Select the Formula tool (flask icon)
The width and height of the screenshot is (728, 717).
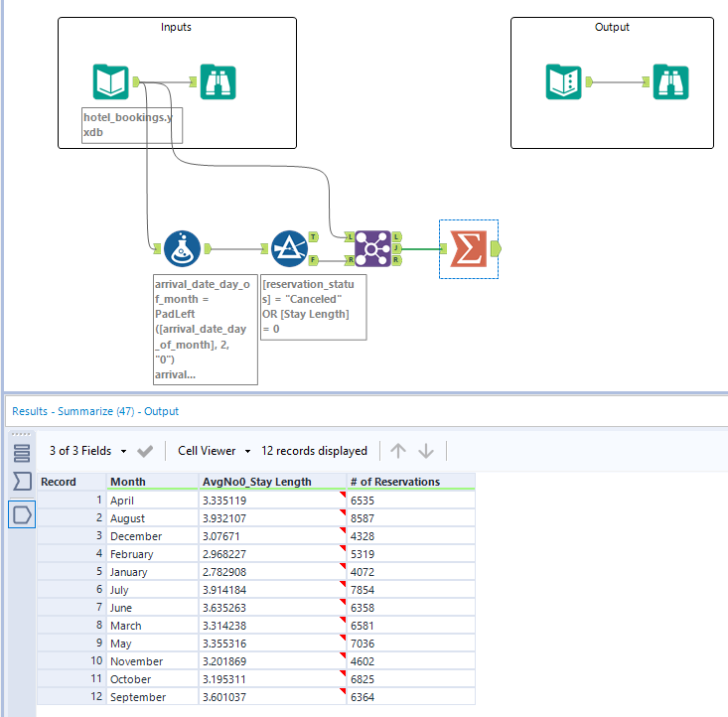point(182,249)
